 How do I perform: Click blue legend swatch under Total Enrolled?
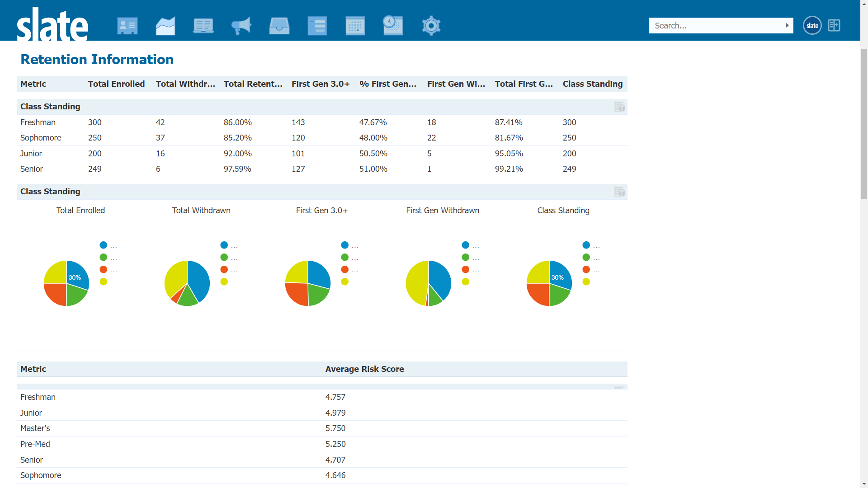(x=104, y=245)
